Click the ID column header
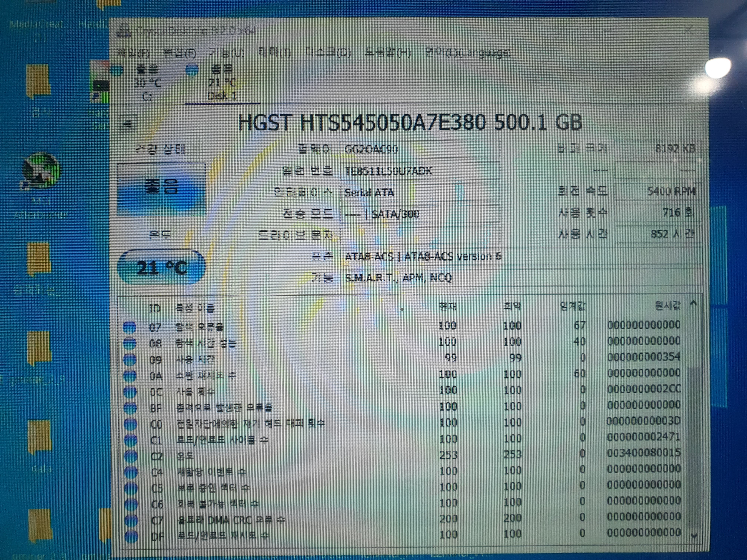The image size is (747, 560). pyautogui.click(x=155, y=309)
